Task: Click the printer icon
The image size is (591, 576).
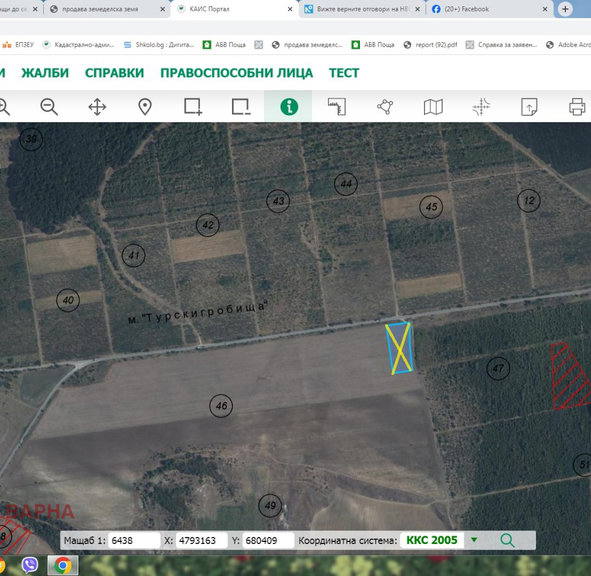Action: (577, 107)
